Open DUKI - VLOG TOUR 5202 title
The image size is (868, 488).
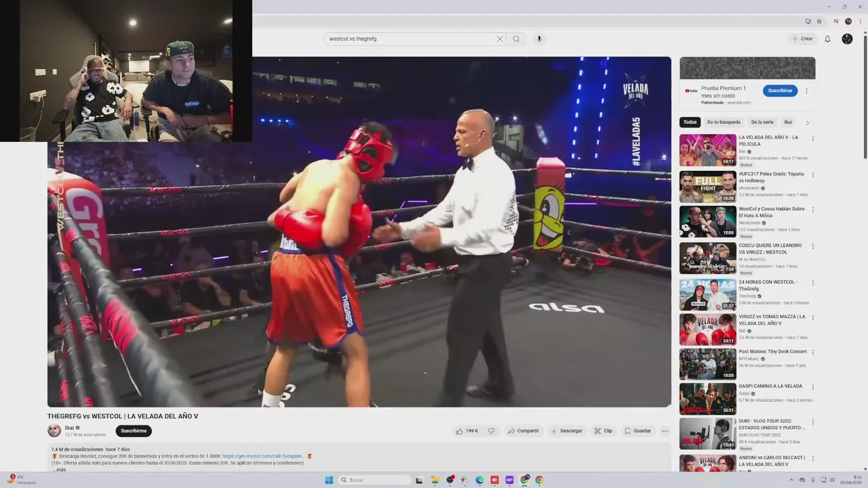pos(772,424)
